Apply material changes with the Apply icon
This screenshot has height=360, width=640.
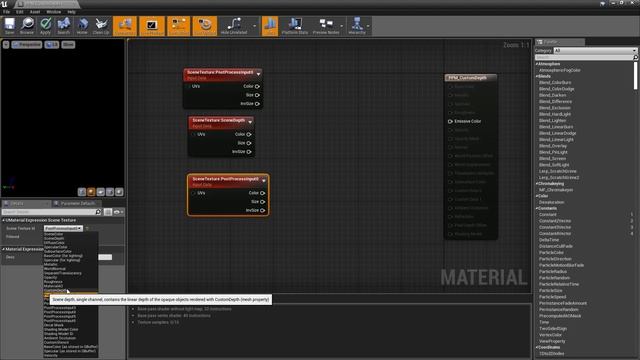[x=45, y=26]
